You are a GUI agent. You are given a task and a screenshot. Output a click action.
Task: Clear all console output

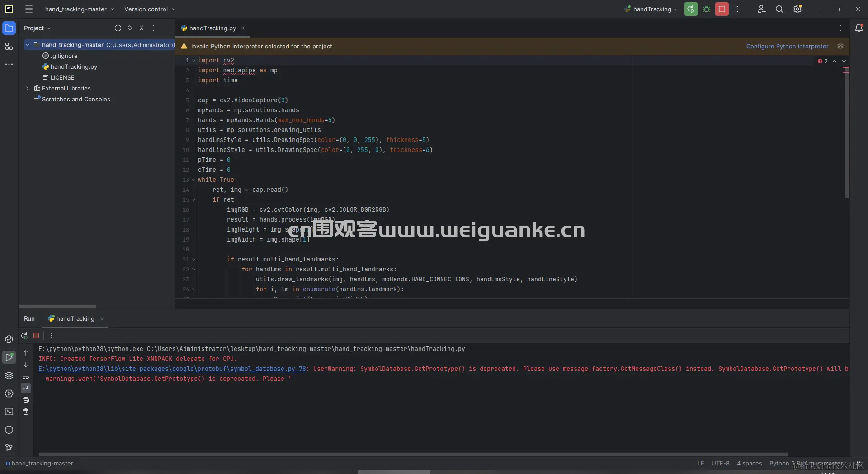tap(26, 412)
